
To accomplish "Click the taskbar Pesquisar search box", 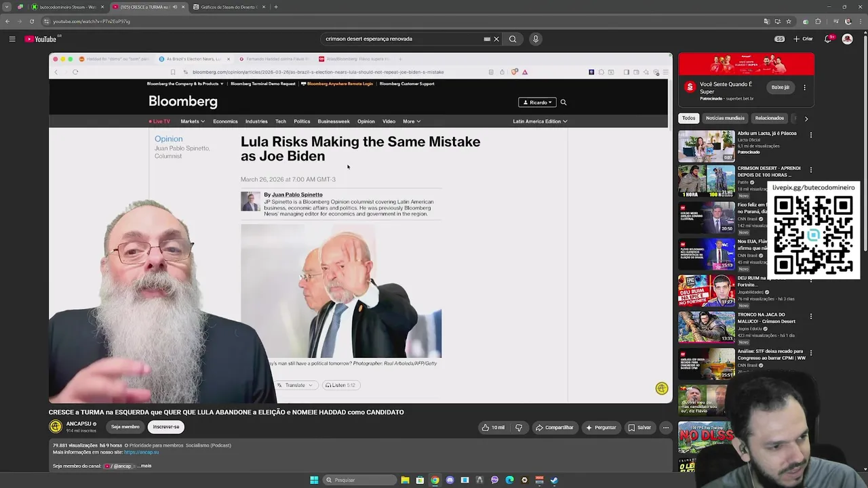I will point(359,480).
